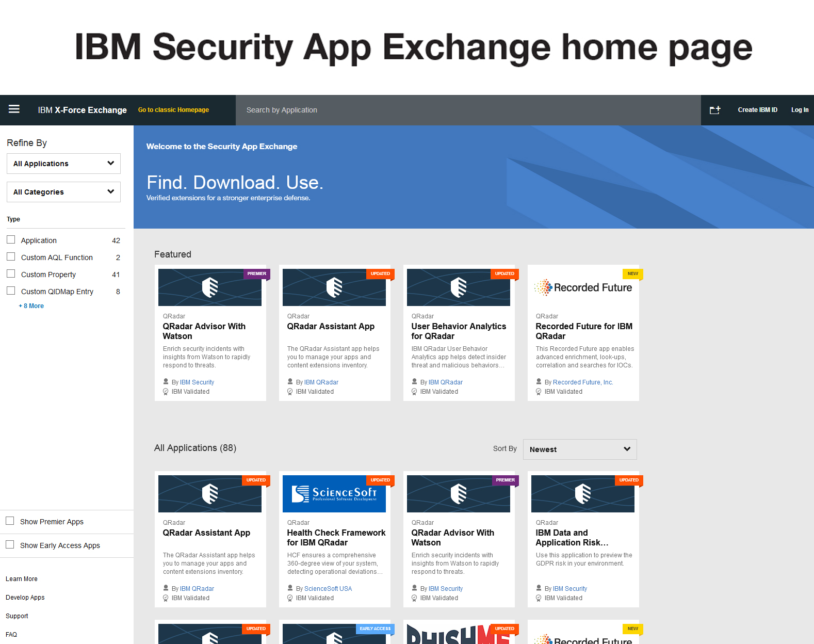The image size is (814, 644).
Task: Check the Application type filter
Action: (x=11, y=239)
